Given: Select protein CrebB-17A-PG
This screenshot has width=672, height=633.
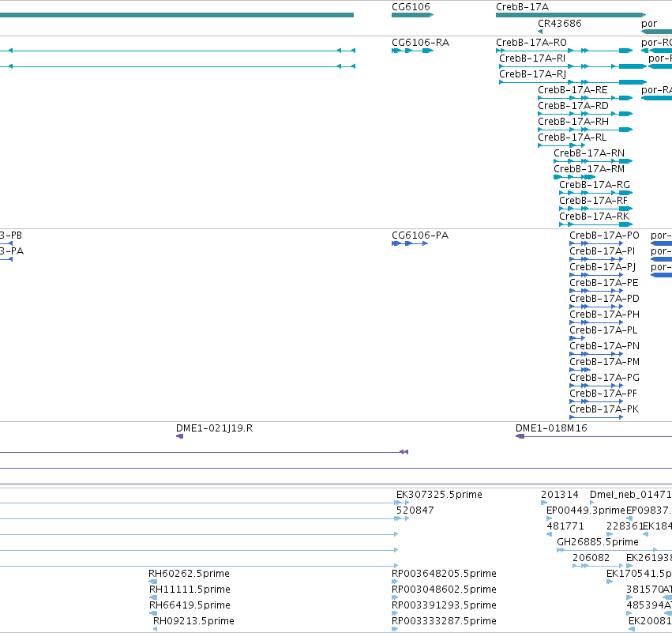Looking at the screenshot, I should click(604, 379).
